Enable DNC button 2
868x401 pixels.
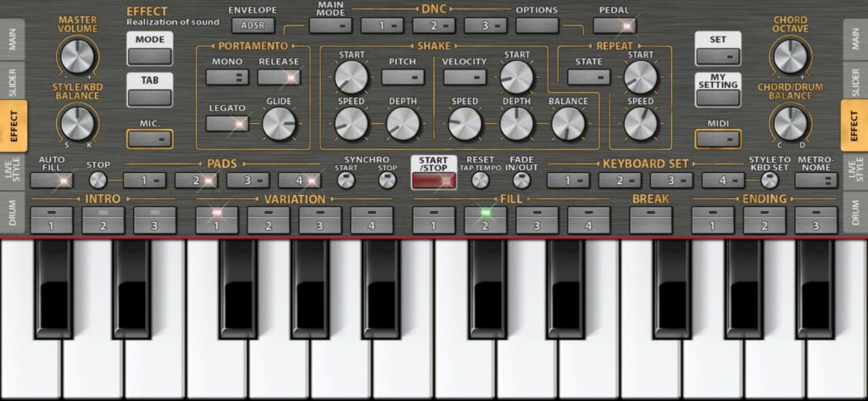[x=434, y=25]
